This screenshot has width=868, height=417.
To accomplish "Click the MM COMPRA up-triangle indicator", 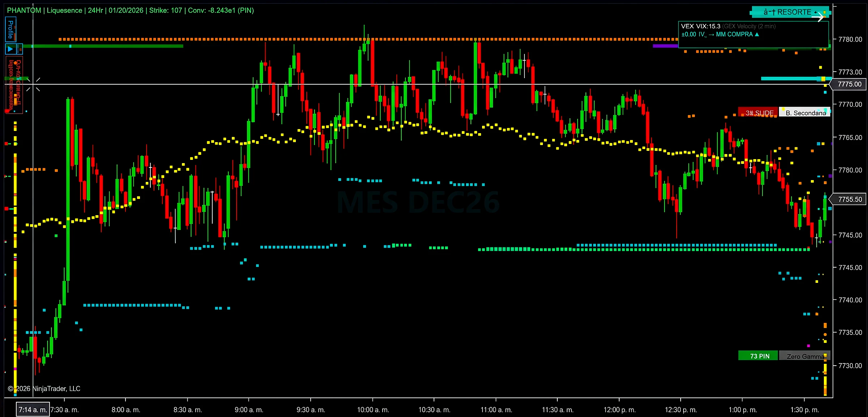I will pos(757,34).
